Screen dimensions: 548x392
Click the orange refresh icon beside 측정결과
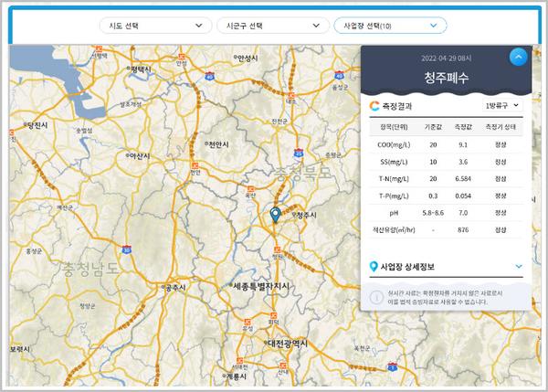click(x=374, y=106)
